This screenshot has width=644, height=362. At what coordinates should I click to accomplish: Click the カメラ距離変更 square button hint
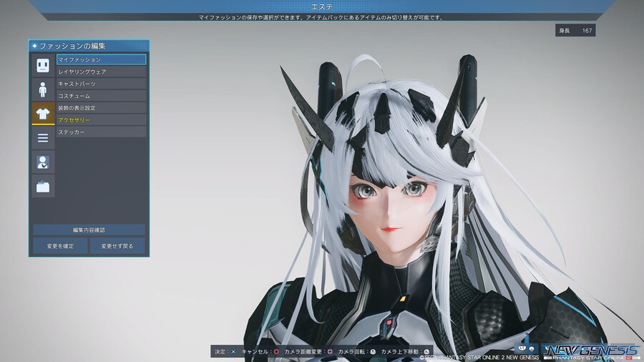click(x=308, y=352)
